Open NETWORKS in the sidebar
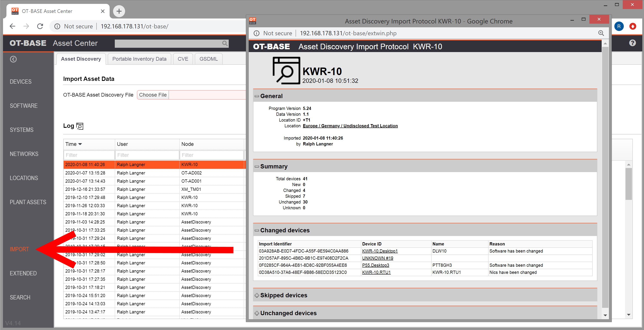Screen dimensions: 644x330 pyautogui.click(x=24, y=154)
